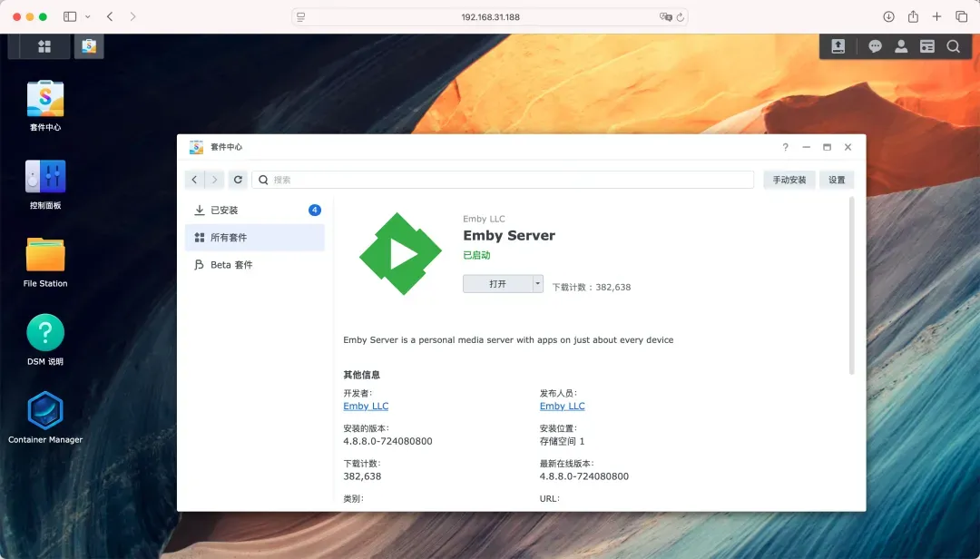Click the blue badge showing 4
This screenshot has height=559, width=980.
click(315, 211)
